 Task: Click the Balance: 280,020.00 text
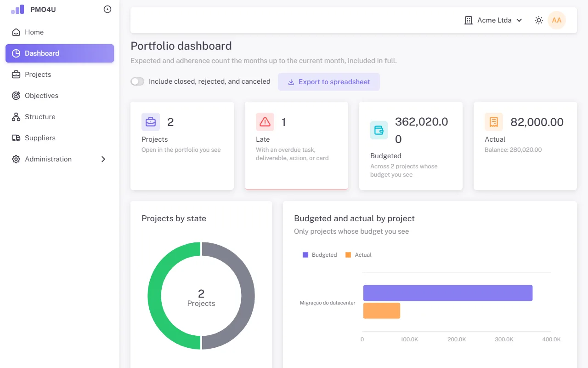(x=513, y=150)
